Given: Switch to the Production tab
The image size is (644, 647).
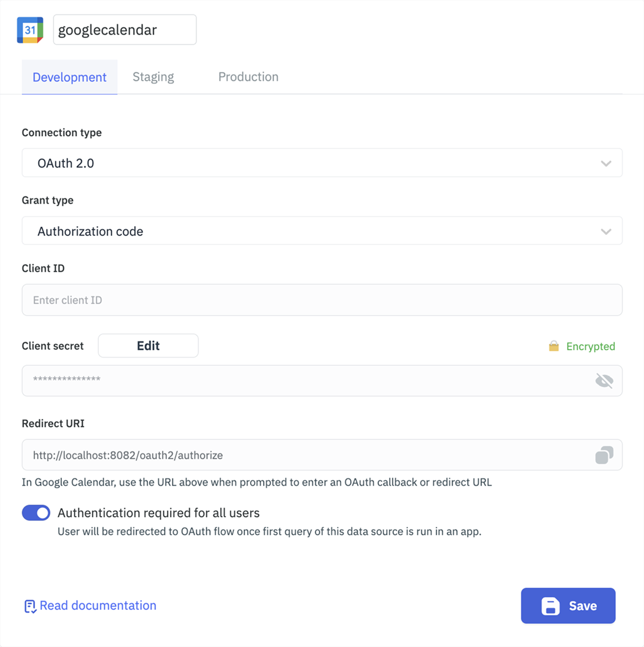Looking at the screenshot, I should (248, 77).
